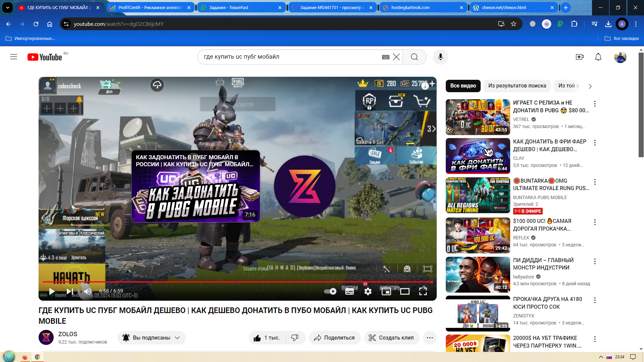Open Chrome extensions puzzle icon
The image size is (644, 362).
pyautogui.click(x=574, y=24)
